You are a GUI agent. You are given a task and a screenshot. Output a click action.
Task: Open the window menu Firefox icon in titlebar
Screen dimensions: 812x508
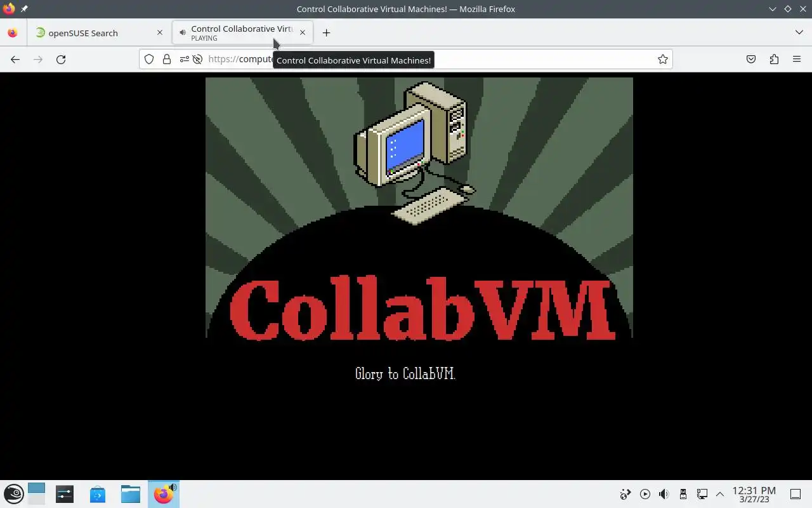pos(9,9)
